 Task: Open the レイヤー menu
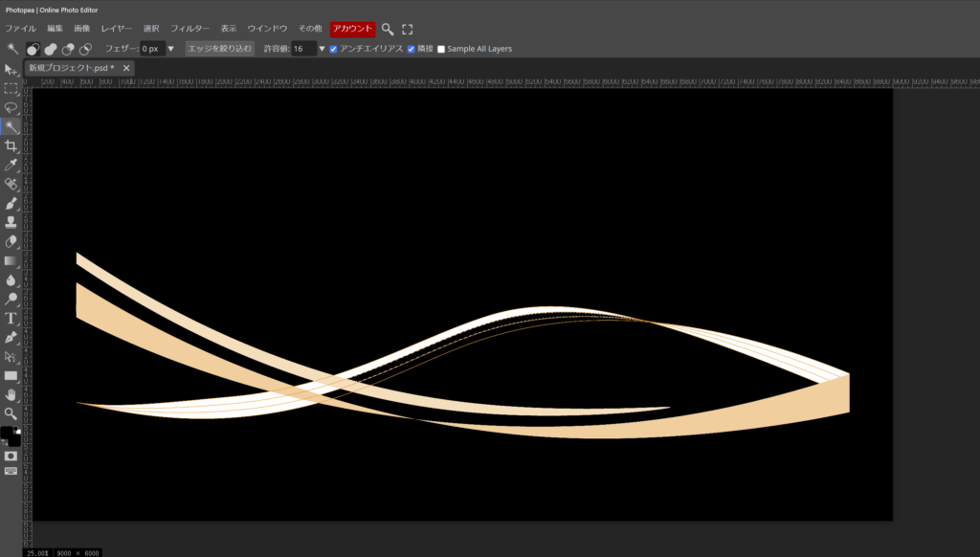tap(117, 29)
